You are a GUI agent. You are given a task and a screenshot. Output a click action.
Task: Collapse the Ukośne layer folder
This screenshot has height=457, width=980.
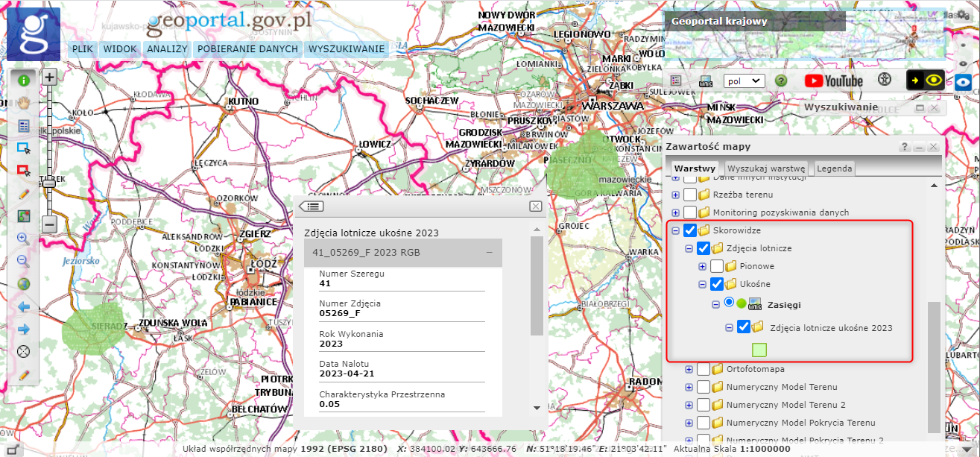[702, 284]
